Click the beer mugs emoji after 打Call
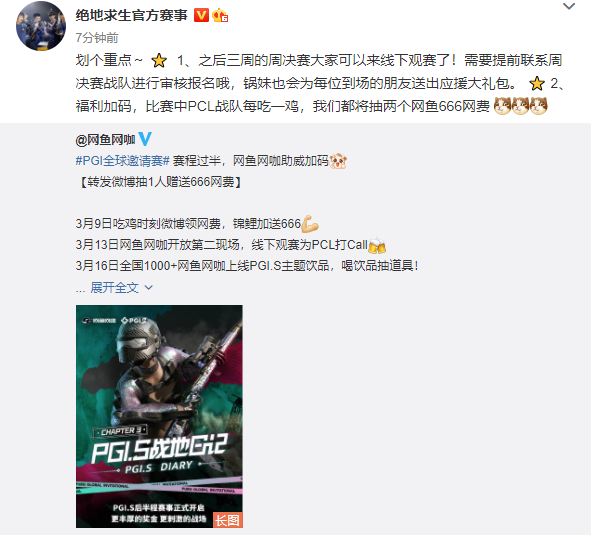This screenshot has width=591, height=535. pos(377,245)
